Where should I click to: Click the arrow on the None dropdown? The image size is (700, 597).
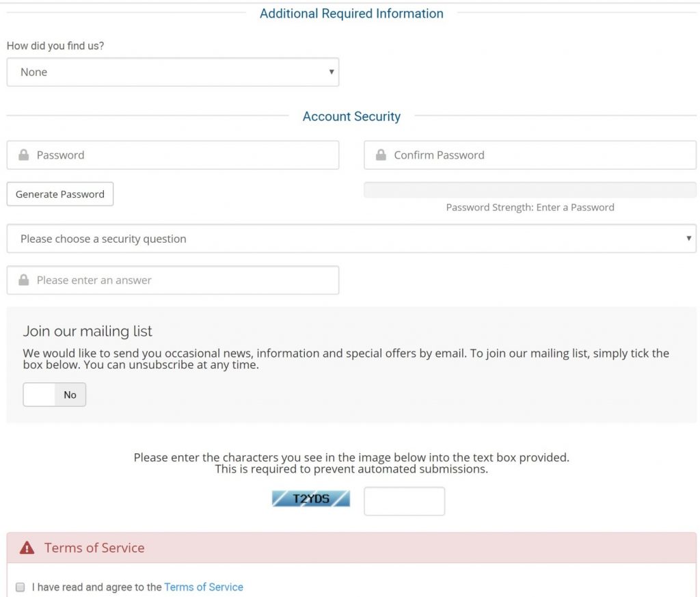tap(332, 72)
